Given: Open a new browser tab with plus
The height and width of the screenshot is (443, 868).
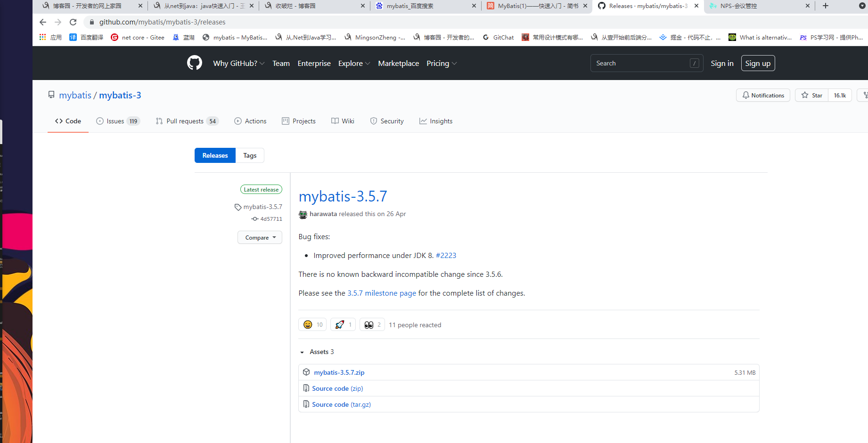Looking at the screenshot, I should (x=826, y=6).
